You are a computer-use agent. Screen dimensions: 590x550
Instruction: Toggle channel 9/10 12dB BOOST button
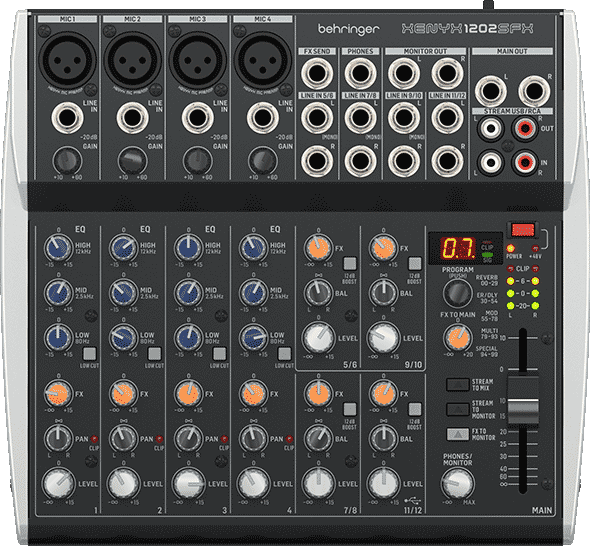pos(415,264)
